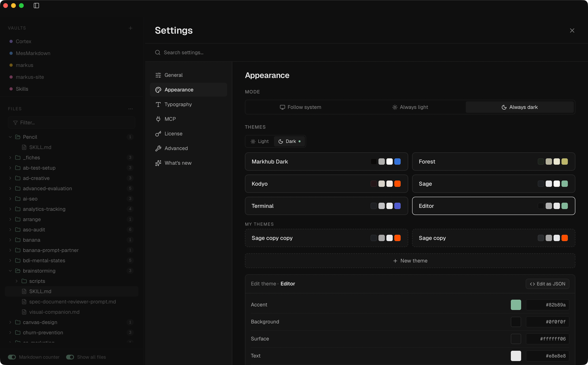Select Always light mode

tap(410, 107)
